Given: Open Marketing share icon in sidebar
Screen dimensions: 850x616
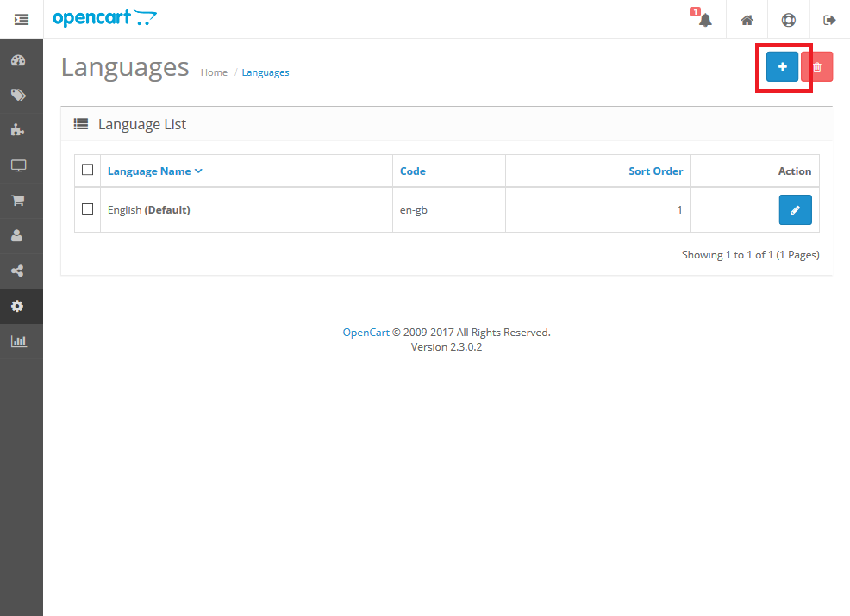Looking at the screenshot, I should (x=17, y=271).
